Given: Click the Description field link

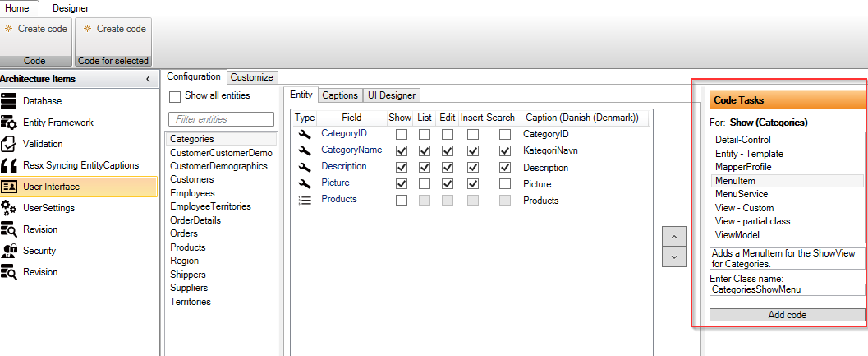Looking at the screenshot, I should coord(344,166).
